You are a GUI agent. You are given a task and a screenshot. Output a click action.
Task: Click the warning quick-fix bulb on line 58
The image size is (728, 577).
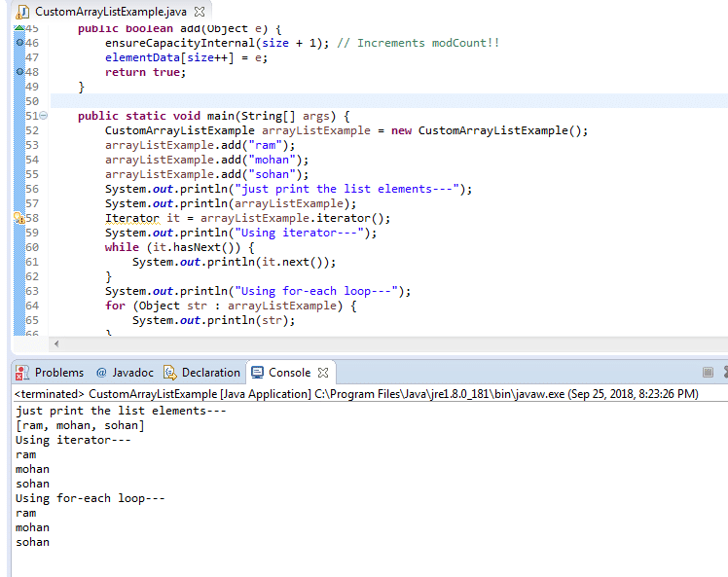[x=18, y=218]
